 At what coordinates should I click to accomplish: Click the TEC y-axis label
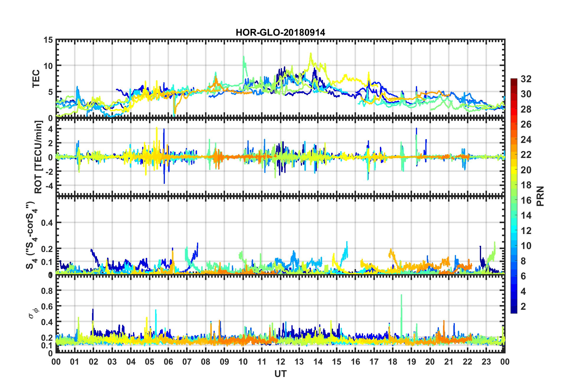coord(36,79)
